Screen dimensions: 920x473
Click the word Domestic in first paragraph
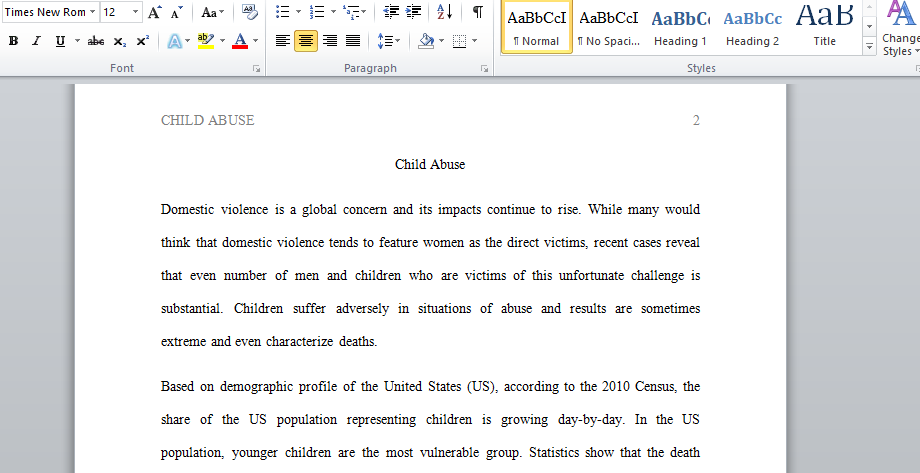point(188,210)
